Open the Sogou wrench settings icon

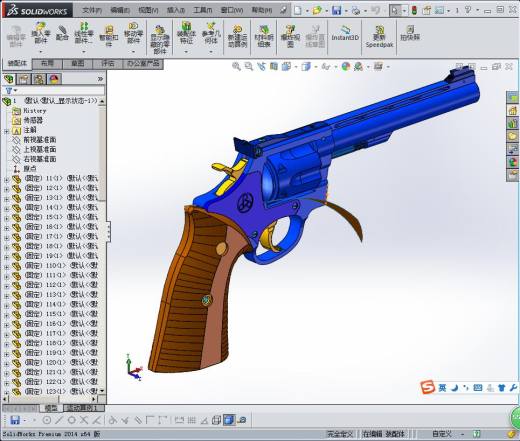(513, 387)
